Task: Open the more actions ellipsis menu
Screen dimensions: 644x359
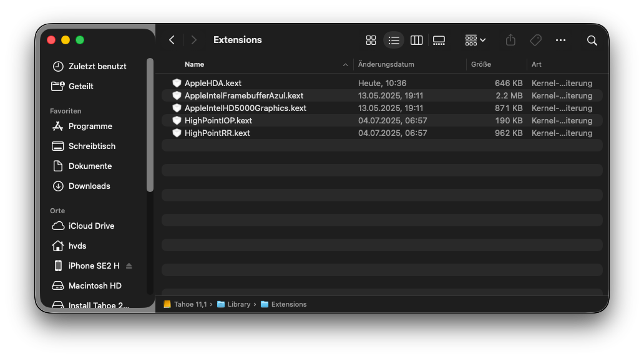Action: 560,41
